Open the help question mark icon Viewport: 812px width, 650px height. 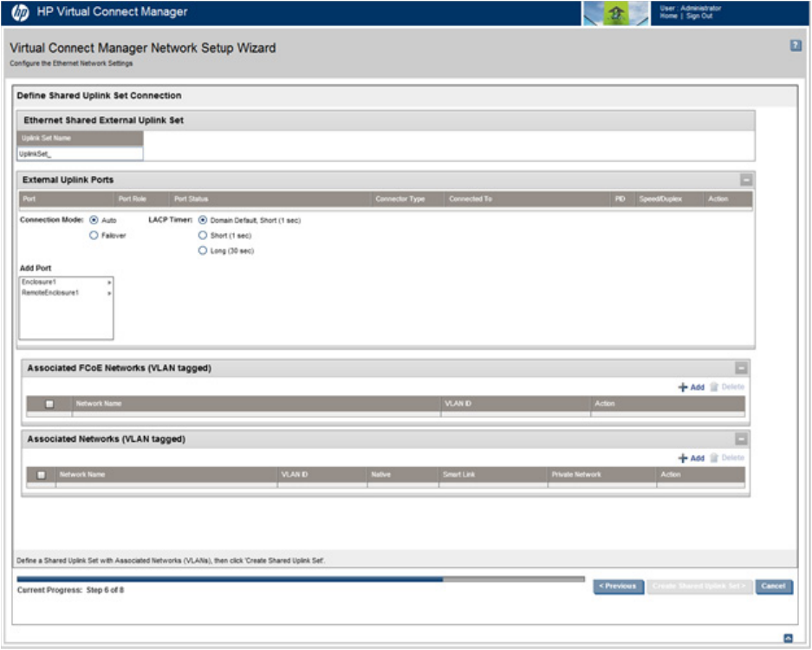tap(796, 46)
